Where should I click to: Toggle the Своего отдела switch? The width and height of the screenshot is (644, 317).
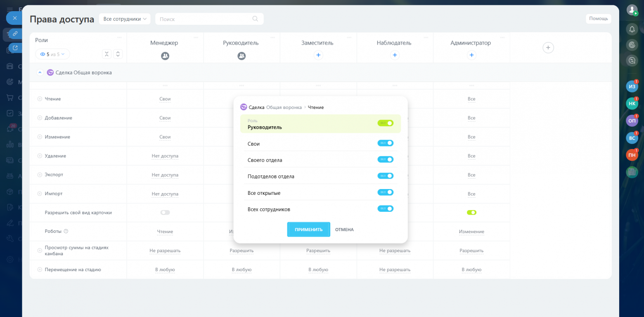tap(386, 159)
